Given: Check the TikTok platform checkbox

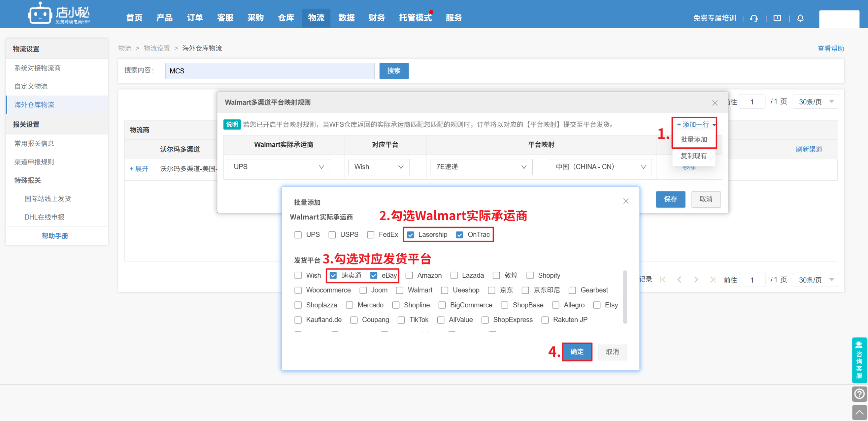Looking at the screenshot, I should 401,320.
